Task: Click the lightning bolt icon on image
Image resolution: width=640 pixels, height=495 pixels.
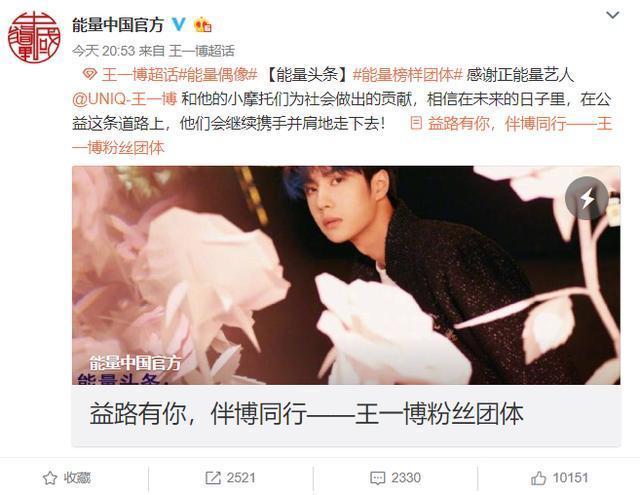Action: tap(587, 198)
